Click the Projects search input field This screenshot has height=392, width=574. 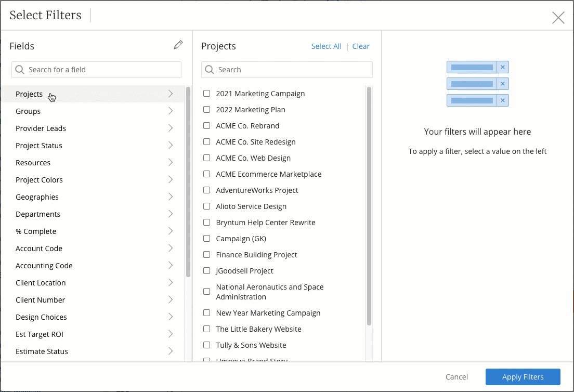(x=286, y=69)
